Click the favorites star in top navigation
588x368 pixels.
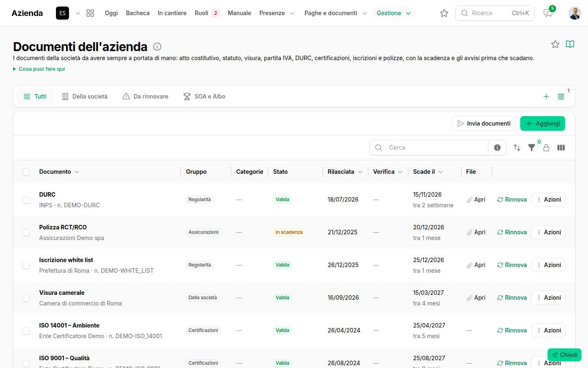pos(444,13)
